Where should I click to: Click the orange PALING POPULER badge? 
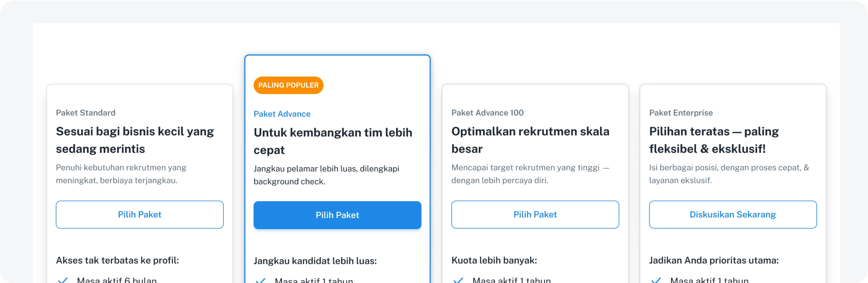pyautogui.click(x=288, y=85)
